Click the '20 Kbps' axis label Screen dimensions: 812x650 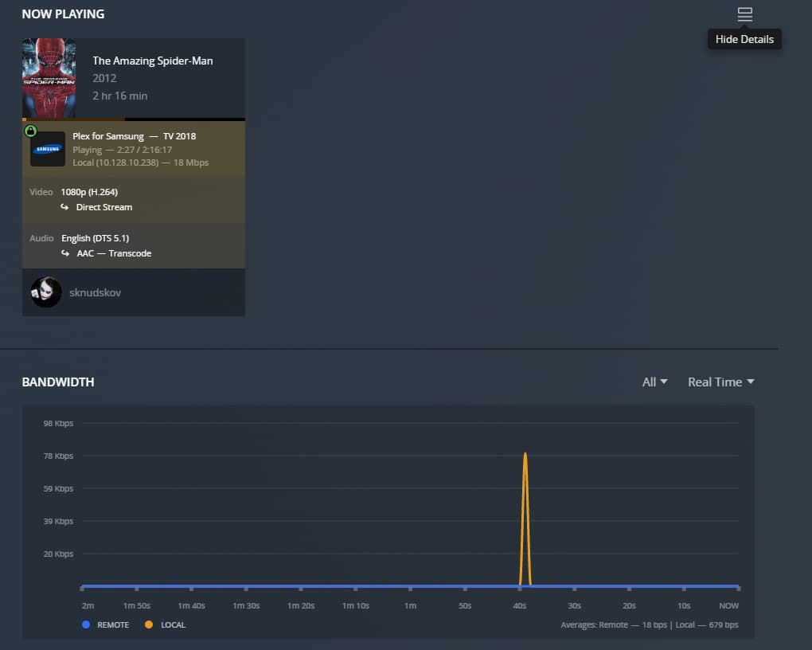click(x=58, y=554)
